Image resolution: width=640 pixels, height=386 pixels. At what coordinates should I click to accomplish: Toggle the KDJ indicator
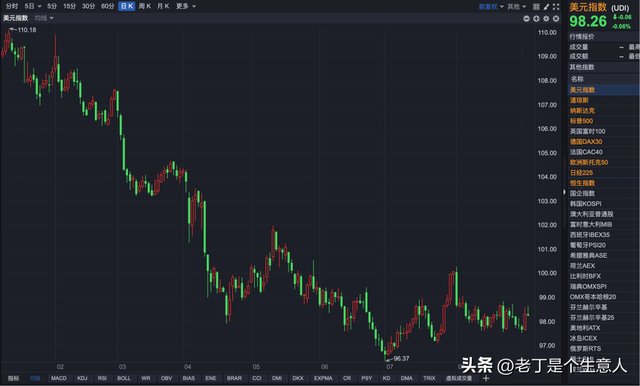click(x=82, y=378)
